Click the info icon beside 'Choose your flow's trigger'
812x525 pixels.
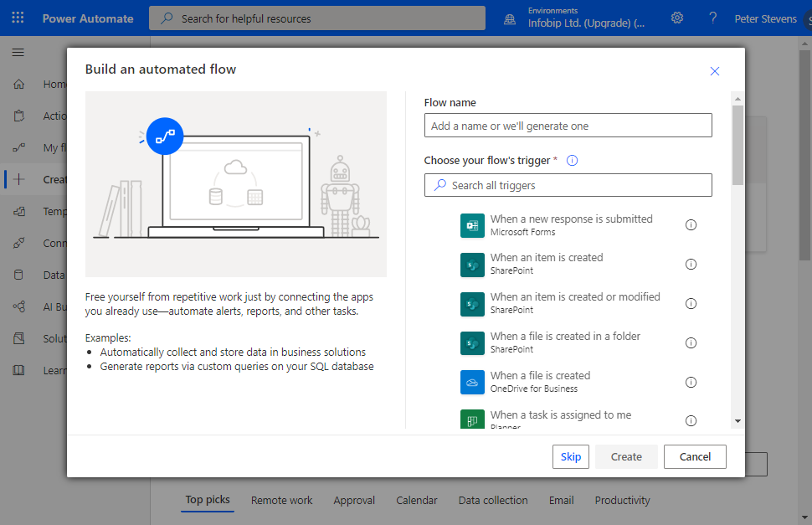click(x=573, y=161)
